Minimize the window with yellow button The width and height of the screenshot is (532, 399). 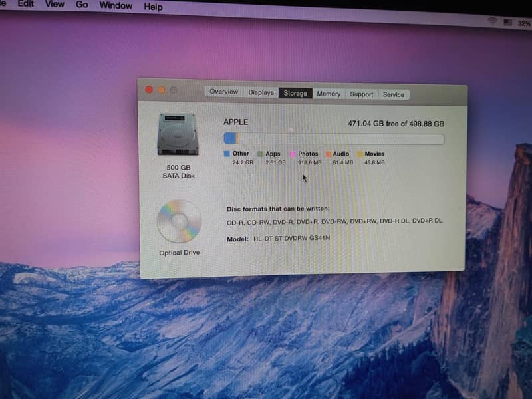(162, 90)
